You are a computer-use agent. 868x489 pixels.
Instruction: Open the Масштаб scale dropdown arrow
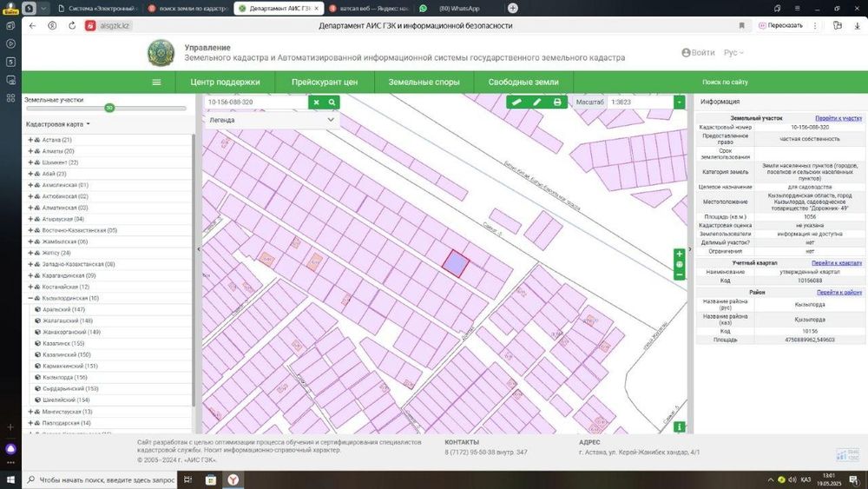[x=680, y=102]
